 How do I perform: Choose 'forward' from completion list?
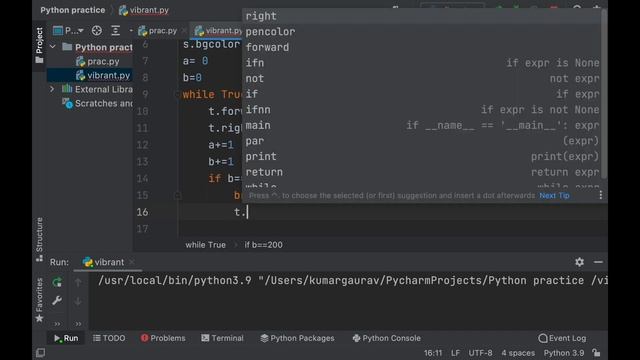point(422,47)
